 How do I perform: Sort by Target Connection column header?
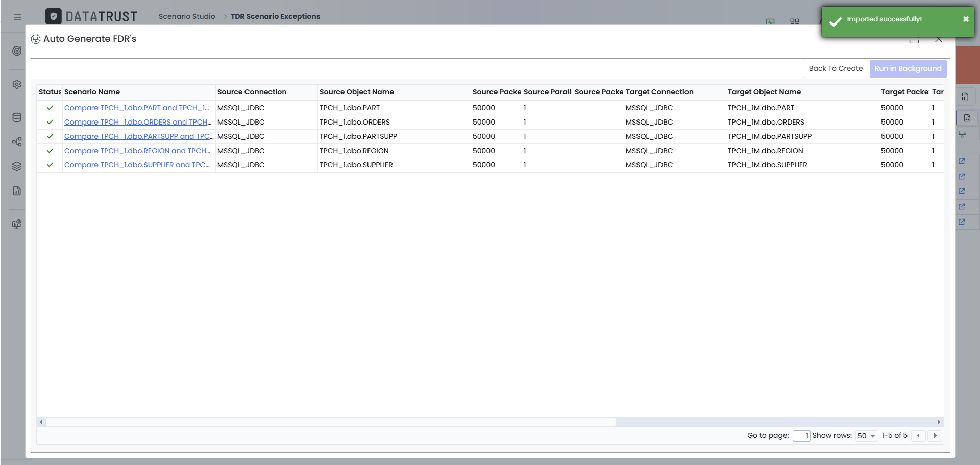point(675,92)
